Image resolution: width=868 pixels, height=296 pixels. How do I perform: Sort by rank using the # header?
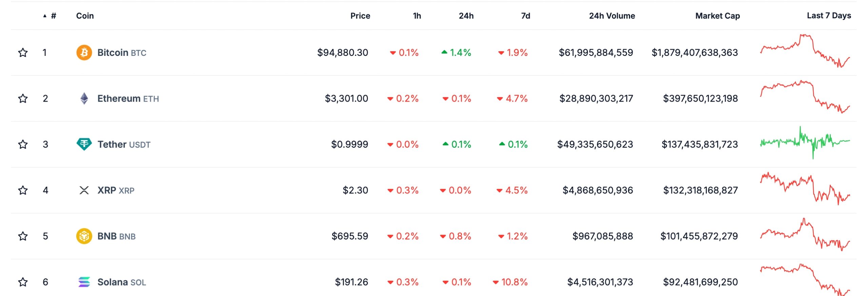coord(53,16)
